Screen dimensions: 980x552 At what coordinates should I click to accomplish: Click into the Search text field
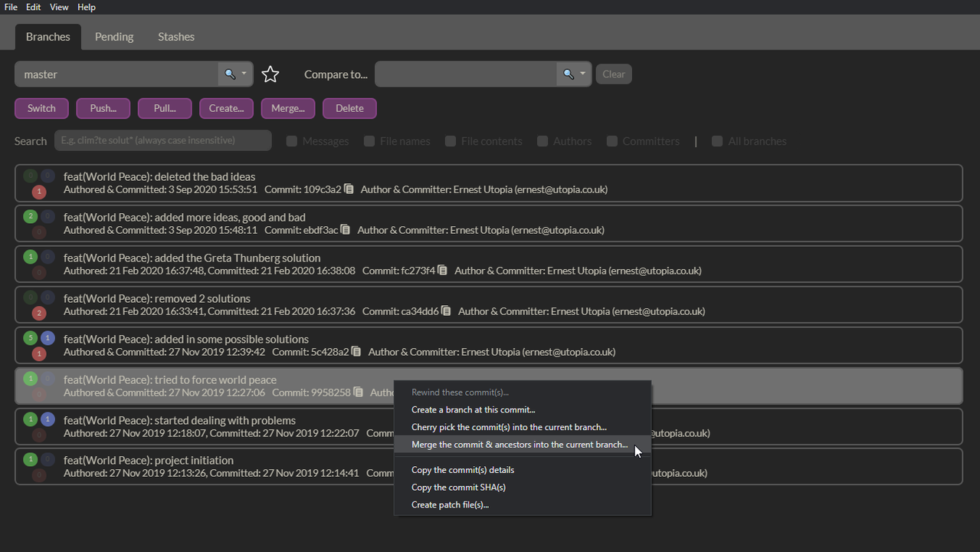click(x=162, y=140)
